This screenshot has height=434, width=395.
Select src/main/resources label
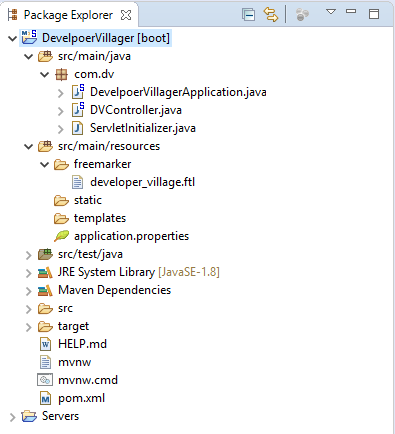coord(109,146)
